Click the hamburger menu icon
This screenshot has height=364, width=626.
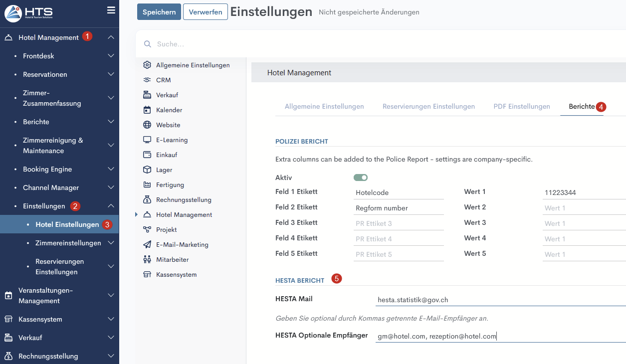111,10
